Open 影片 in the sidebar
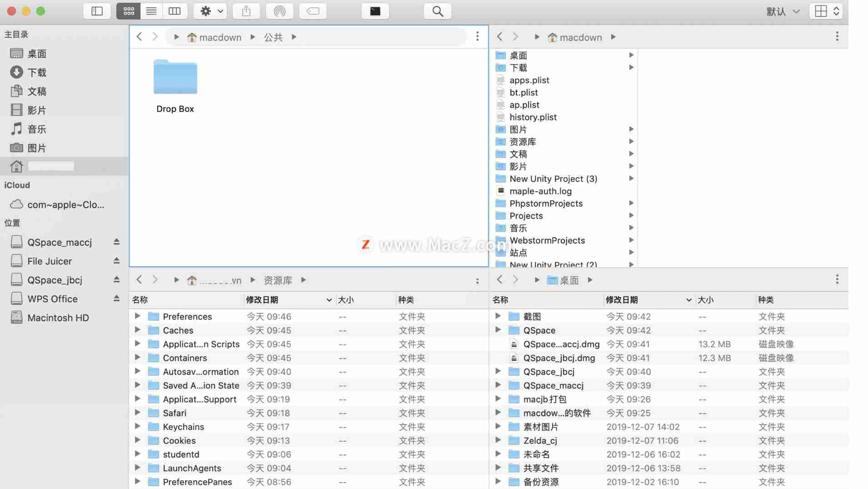The image size is (868, 489). 64,110
